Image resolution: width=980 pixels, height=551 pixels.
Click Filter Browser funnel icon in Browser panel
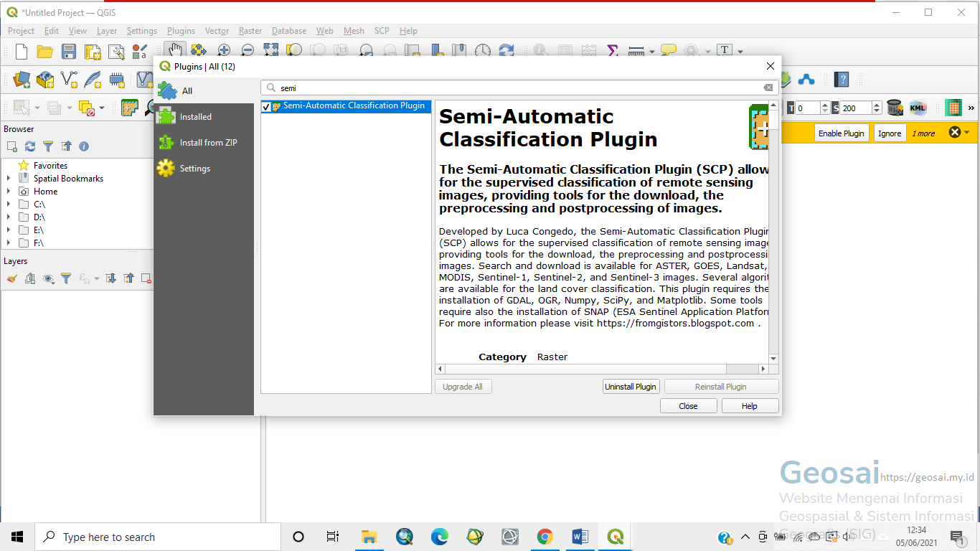pyautogui.click(x=48, y=146)
